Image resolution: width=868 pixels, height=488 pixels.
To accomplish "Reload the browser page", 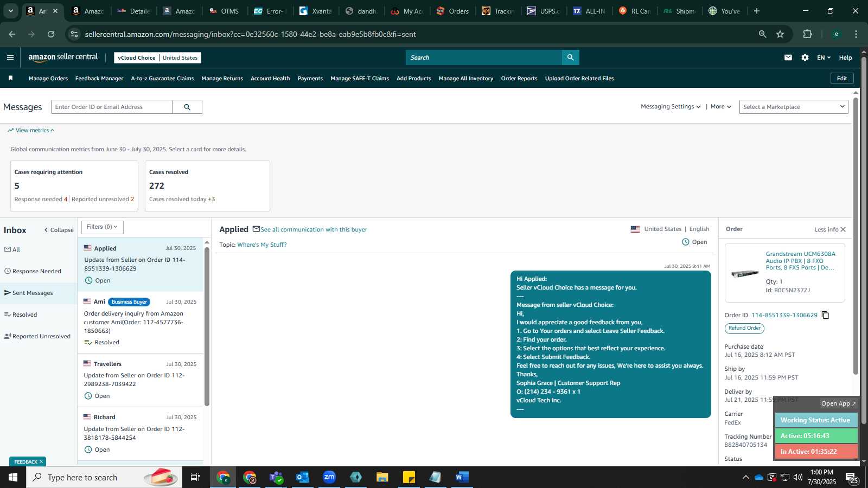I will tap(51, 34).
